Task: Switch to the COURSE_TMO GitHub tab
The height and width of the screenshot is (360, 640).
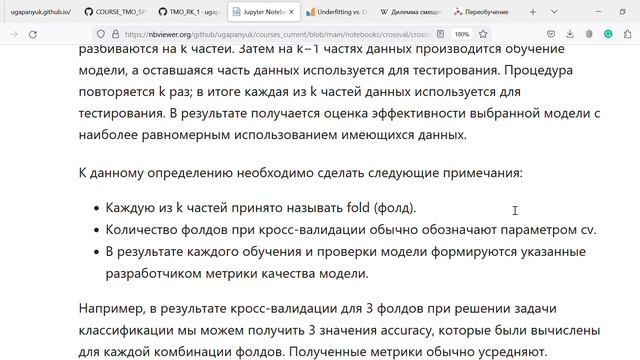Action: click(115, 12)
